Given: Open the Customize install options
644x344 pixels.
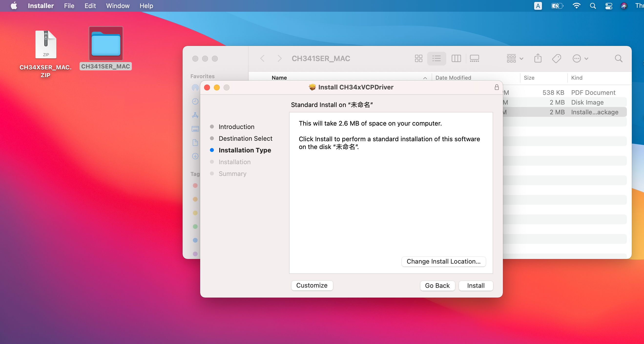Looking at the screenshot, I should (312, 285).
